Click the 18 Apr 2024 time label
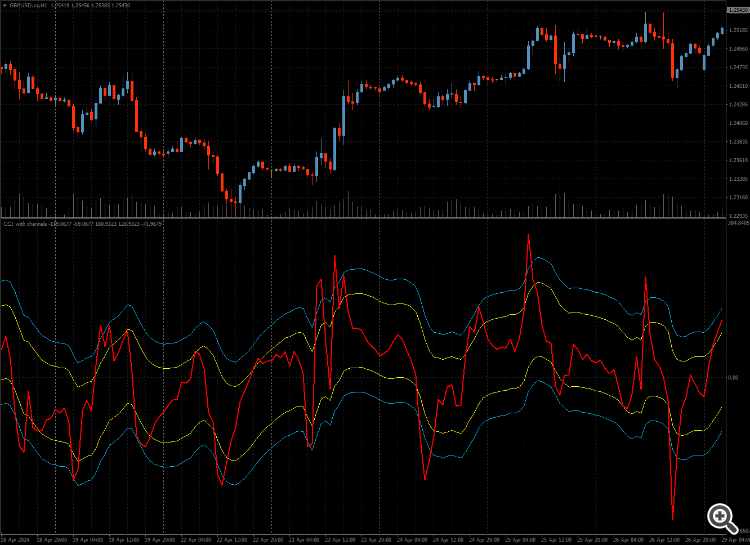The image size is (750, 545). point(15,540)
